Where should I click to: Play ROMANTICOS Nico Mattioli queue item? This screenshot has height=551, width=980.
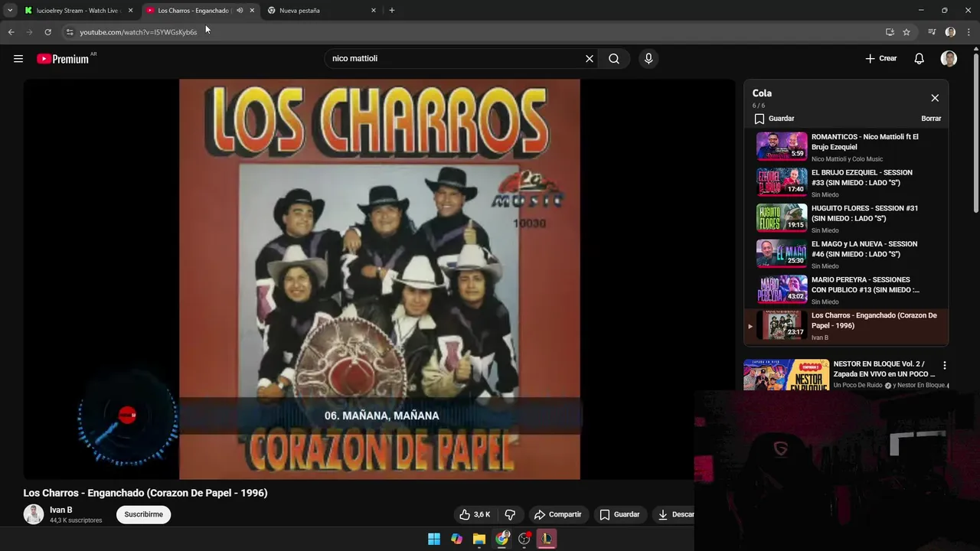pos(846,147)
